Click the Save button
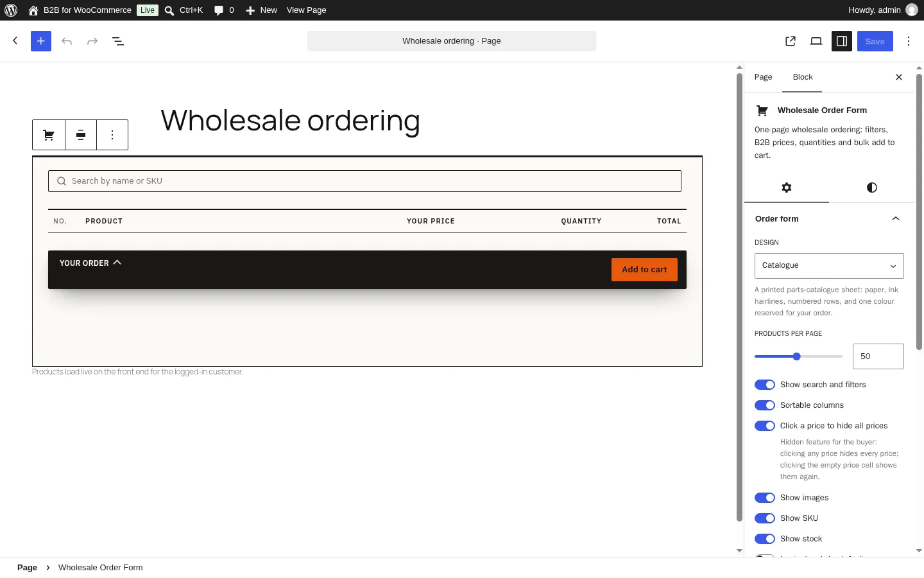This screenshot has height=578, width=924. pyautogui.click(x=875, y=41)
